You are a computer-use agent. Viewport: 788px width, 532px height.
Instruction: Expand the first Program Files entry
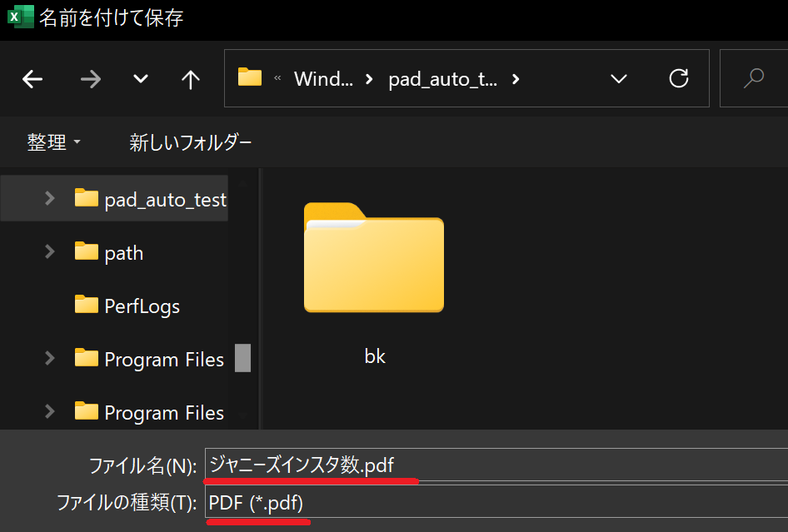48,359
